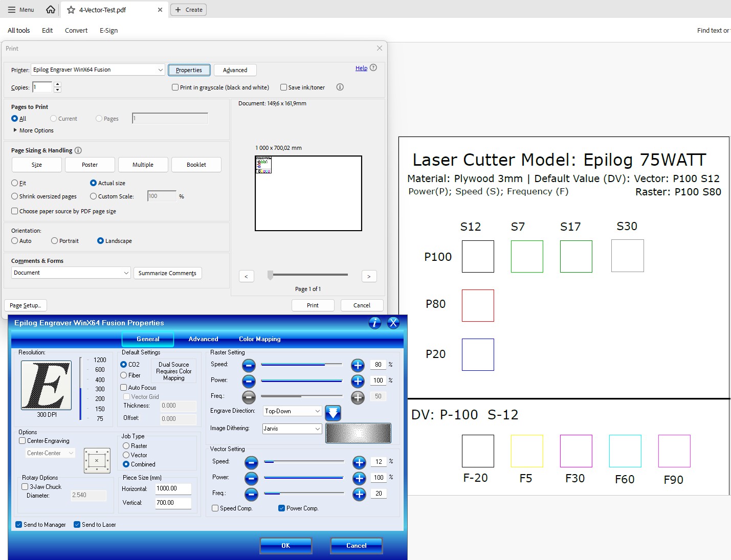The height and width of the screenshot is (560, 731).
Task: Enable the Auto Focus checkbox
Action: point(123,387)
